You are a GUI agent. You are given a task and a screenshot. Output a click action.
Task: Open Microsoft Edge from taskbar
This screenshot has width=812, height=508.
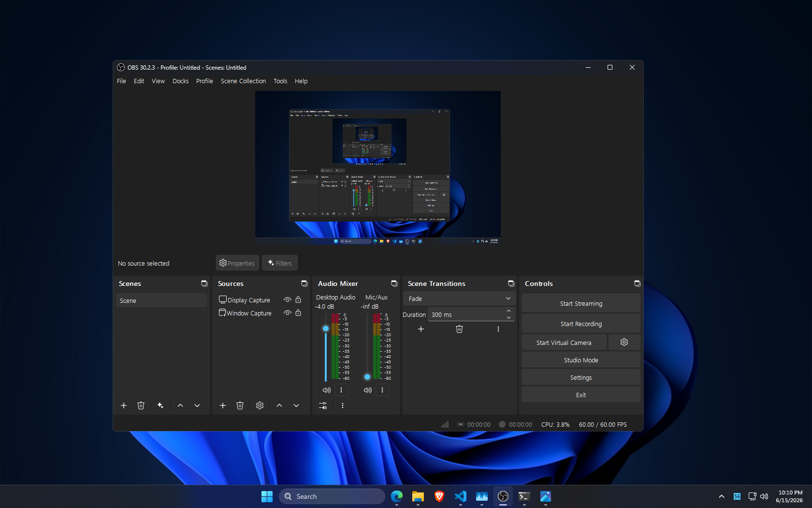coord(397,496)
